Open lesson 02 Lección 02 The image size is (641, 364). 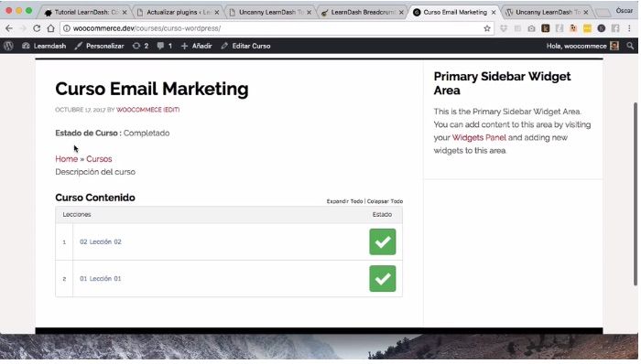point(100,241)
